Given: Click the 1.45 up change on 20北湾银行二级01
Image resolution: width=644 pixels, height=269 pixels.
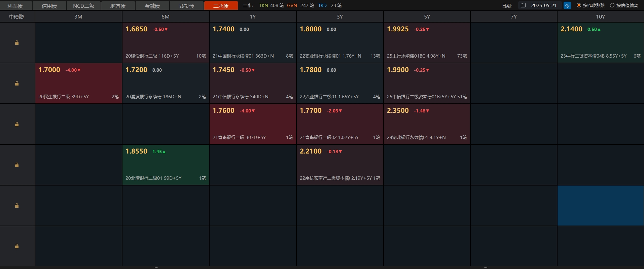Looking at the screenshot, I should [x=159, y=152].
